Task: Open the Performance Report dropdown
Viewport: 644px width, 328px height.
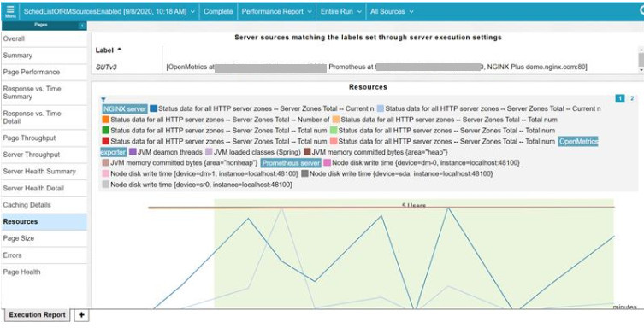Action: point(276,11)
